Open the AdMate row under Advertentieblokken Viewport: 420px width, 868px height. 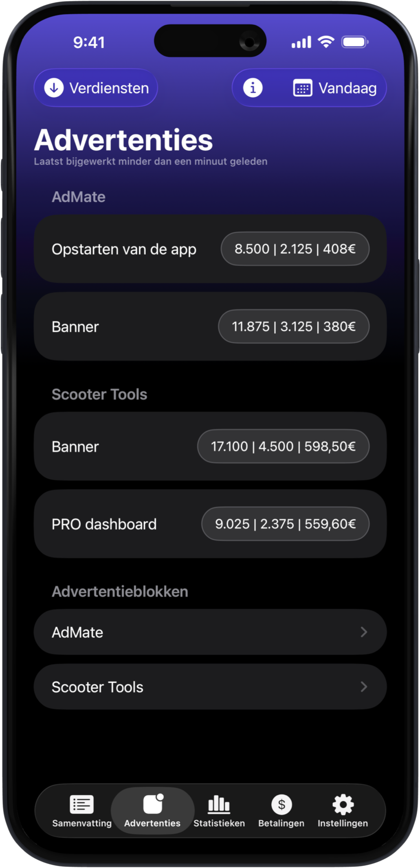pyautogui.click(x=196, y=632)
